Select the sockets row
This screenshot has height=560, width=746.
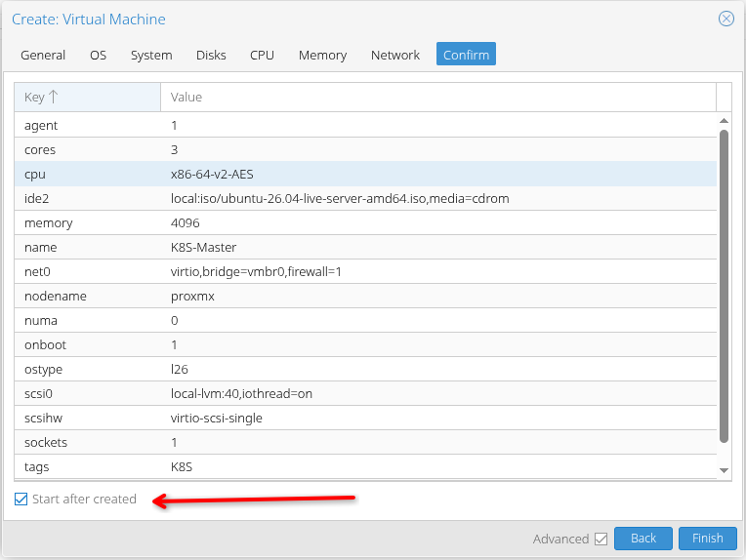click(365, 443)
